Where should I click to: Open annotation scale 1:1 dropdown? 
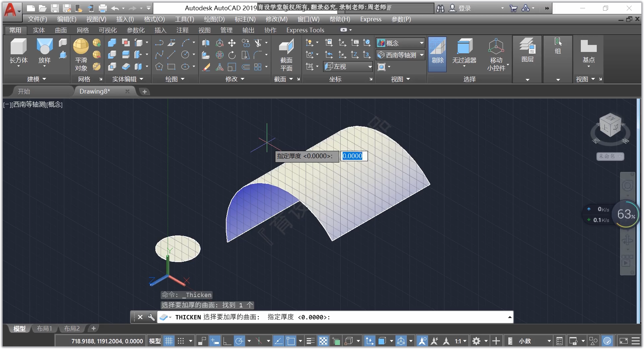[461, 341]
